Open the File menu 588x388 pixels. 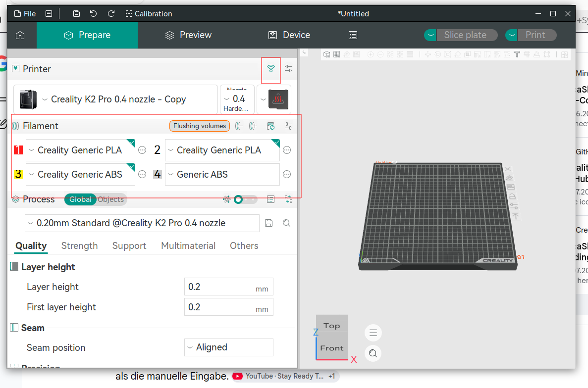tap(25, 14)
